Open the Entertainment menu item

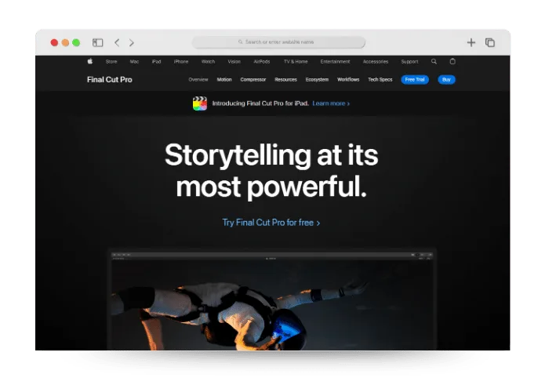click(x=335, y=62)
